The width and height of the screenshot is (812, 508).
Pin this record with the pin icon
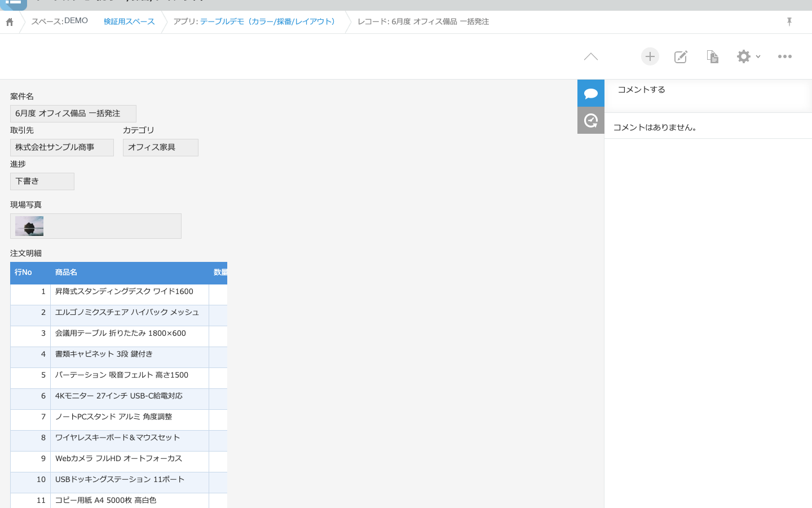coord(789,21)
